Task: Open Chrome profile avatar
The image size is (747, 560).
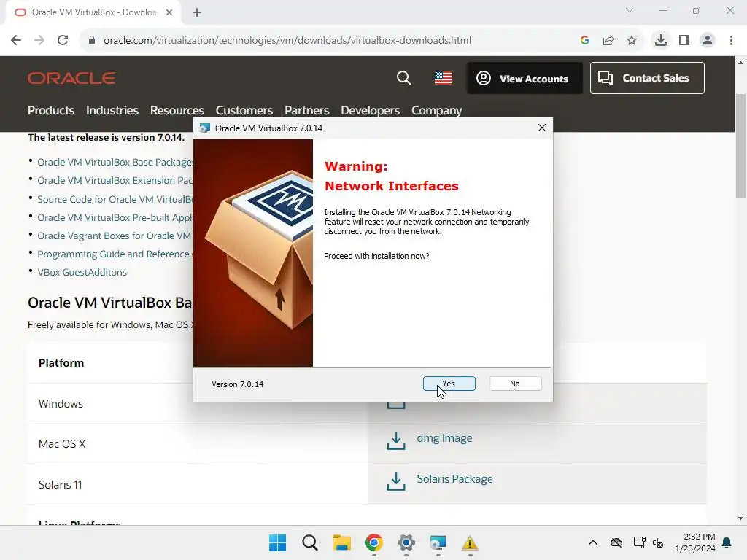Action: [708, 40]
